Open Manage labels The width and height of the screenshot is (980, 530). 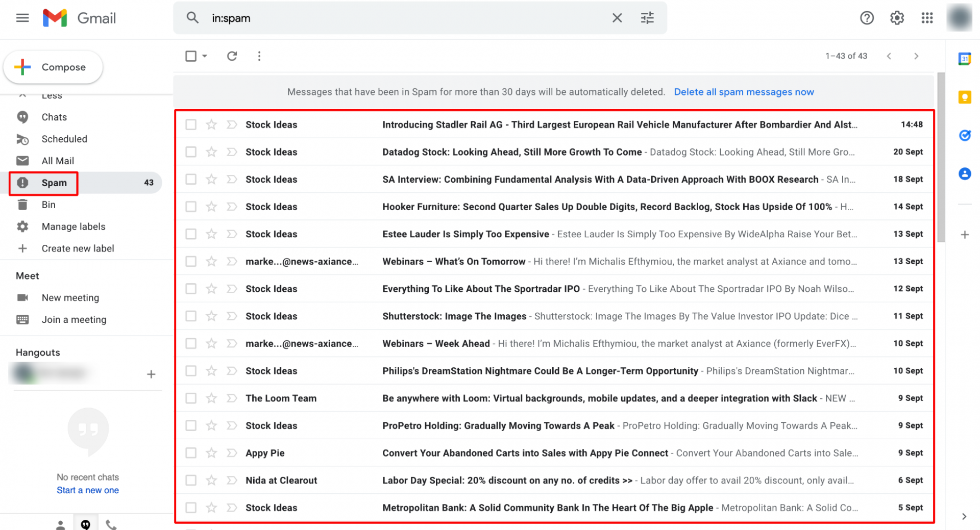tap(73, 227)
